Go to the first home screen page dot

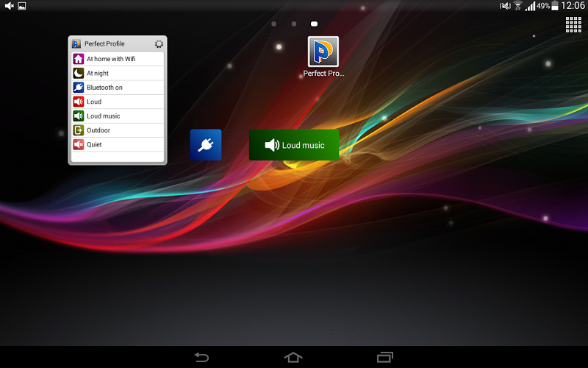tap(273, 24)
